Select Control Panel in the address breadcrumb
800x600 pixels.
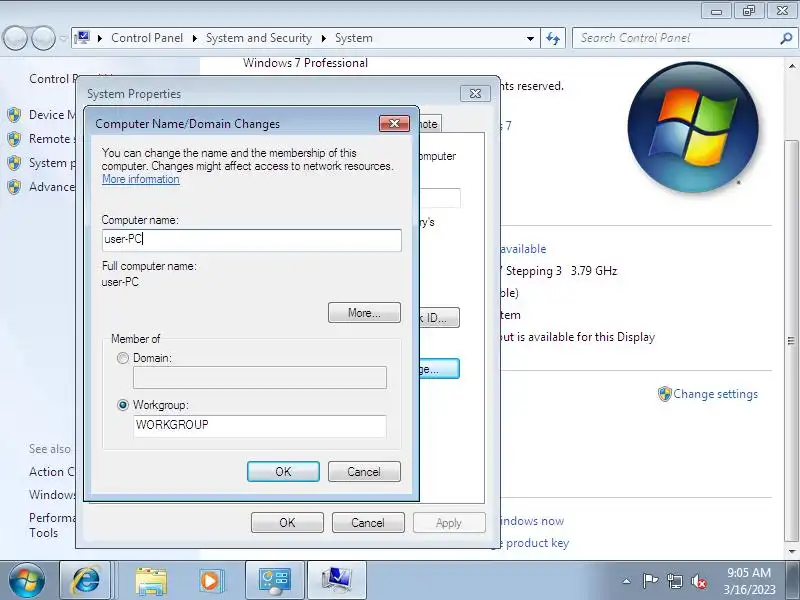coord(147,38)
